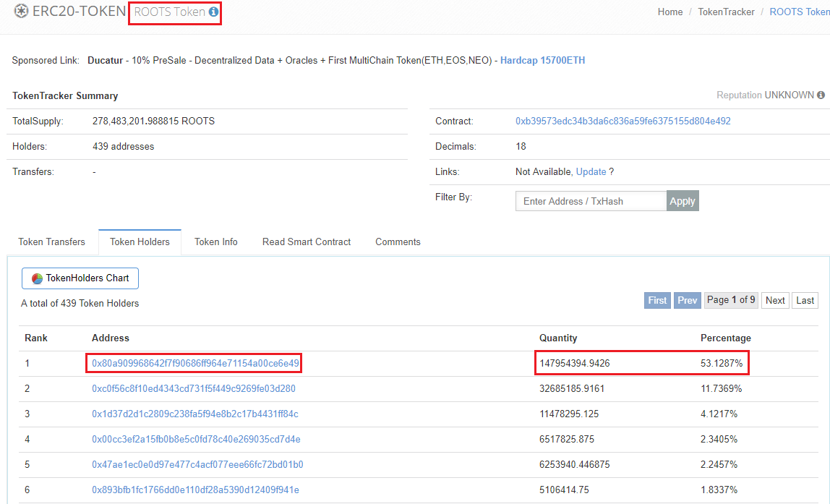Click the Address column header
Image resolution: width=830 pixels, height=504 pixels.
[x=110, y=338]
